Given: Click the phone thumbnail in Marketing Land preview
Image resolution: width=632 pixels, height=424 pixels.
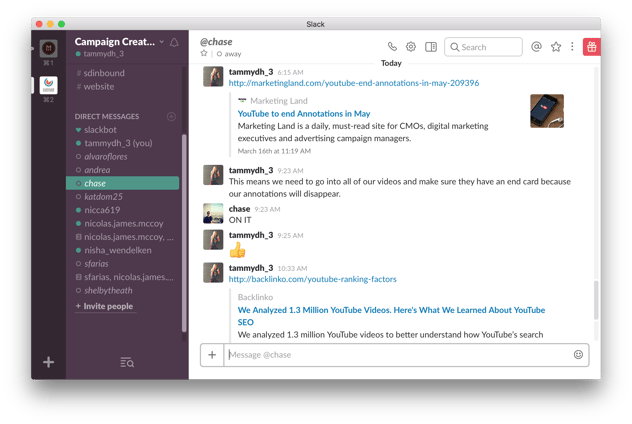Looking at the screenshot, I should [x=547, y=111].
